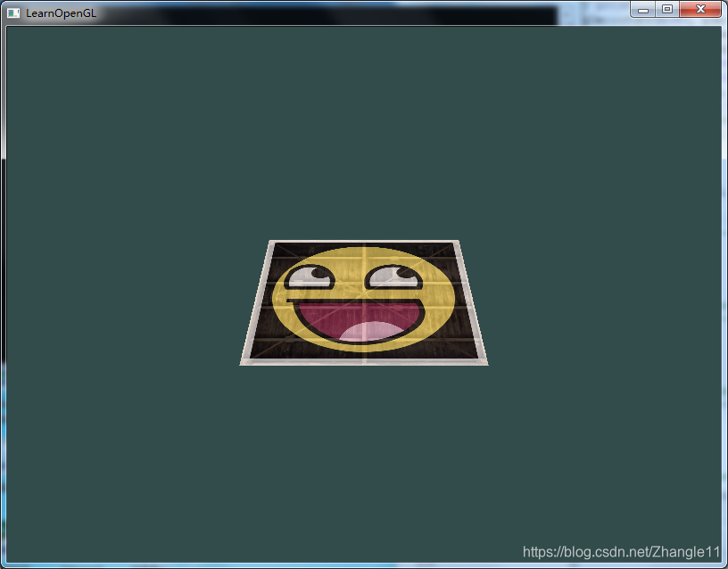
Task: Maximize the LearnOpenGL window
Action: [667, 9]
